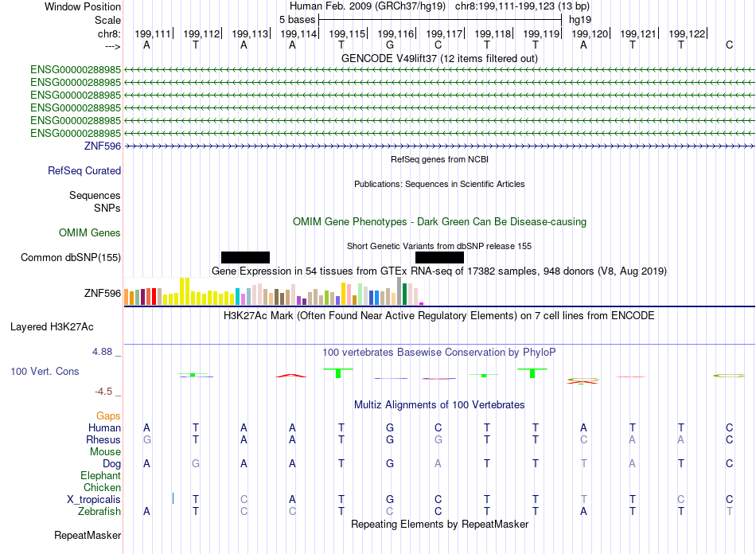This screenshot has width=756, height=554.
Task: Click the Window Position label
Action: 83,6
